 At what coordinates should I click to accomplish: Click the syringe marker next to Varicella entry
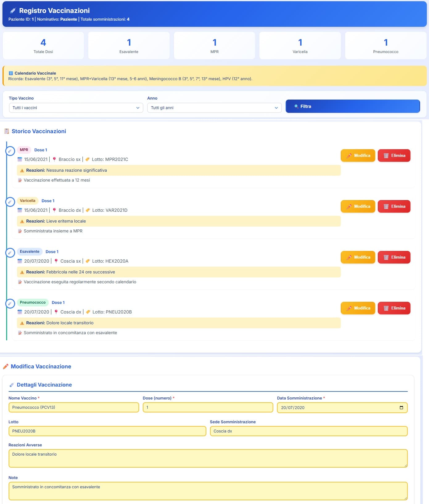10,202
